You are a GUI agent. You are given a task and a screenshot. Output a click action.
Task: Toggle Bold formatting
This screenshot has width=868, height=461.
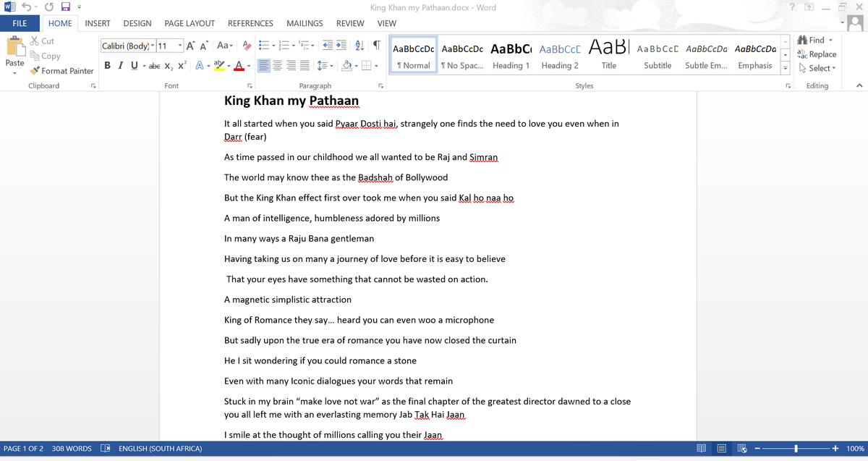[108, 66]
